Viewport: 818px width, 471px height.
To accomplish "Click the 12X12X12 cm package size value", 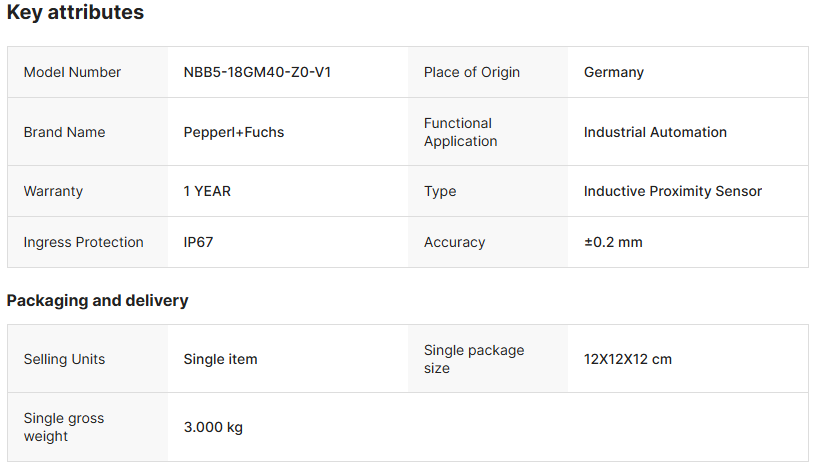I will point(627,359).
